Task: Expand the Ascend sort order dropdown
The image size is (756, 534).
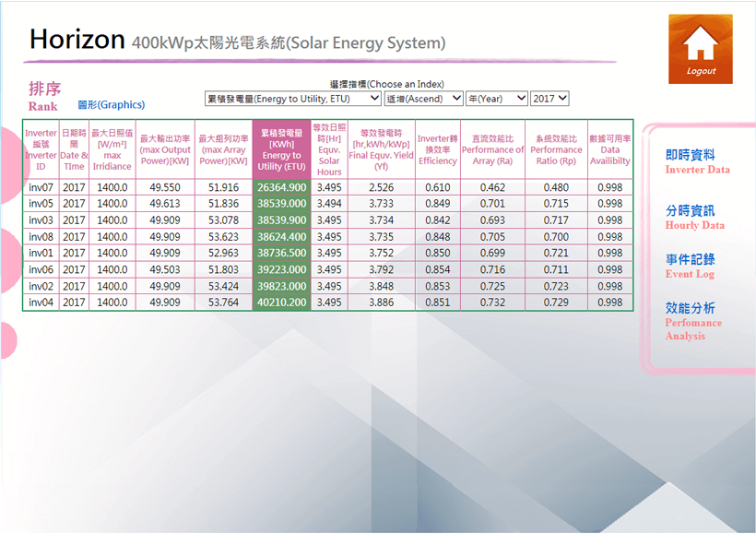Action: (423, 98)
